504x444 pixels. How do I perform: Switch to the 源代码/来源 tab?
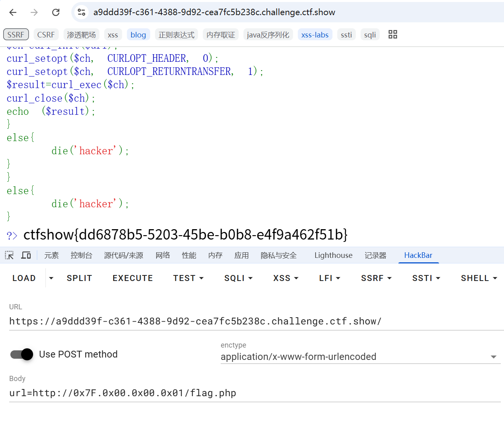coord(124,255)
